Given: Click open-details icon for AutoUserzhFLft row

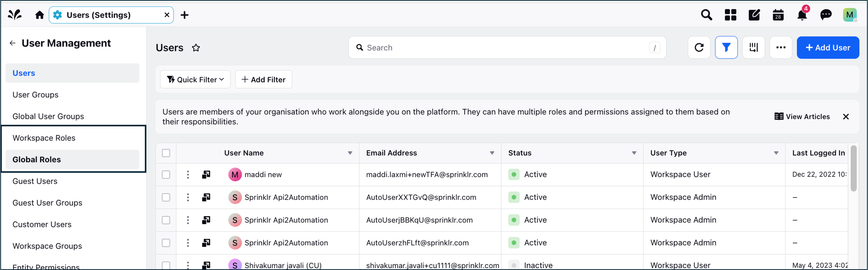Looking at the screenshot, I should (206, 243).
